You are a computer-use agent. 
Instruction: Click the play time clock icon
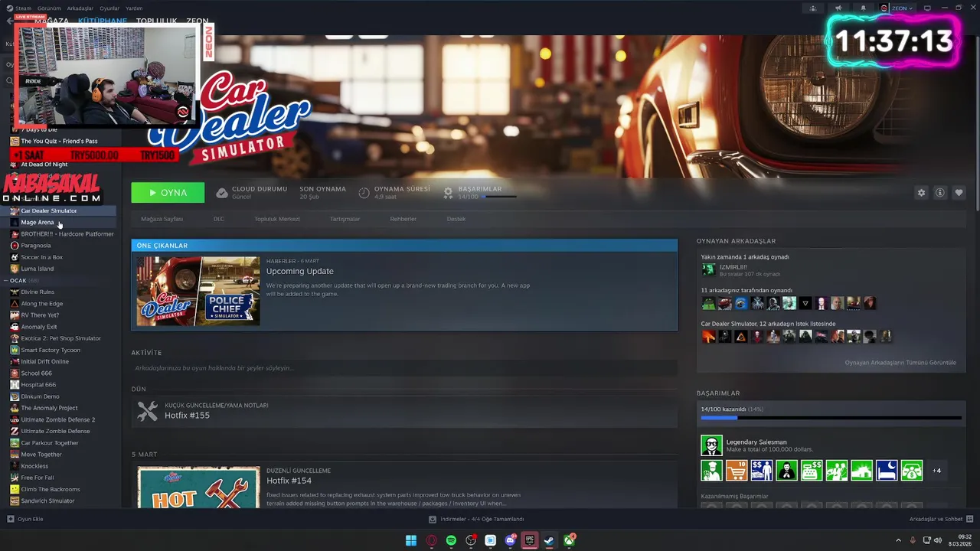364,193
